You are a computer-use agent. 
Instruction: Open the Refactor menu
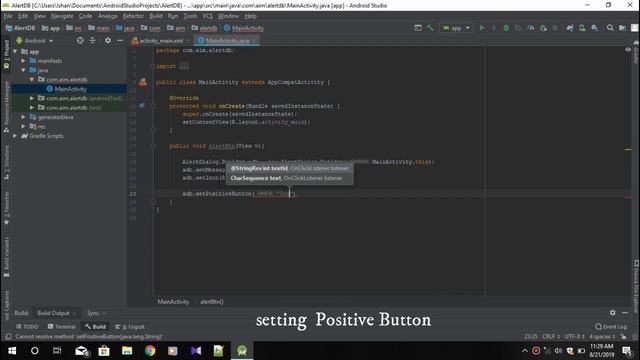(133, 16)
